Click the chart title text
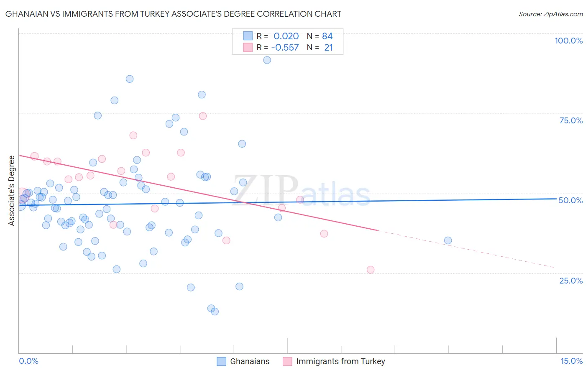The width and height of the screenshot is (588, 373). 173,14
